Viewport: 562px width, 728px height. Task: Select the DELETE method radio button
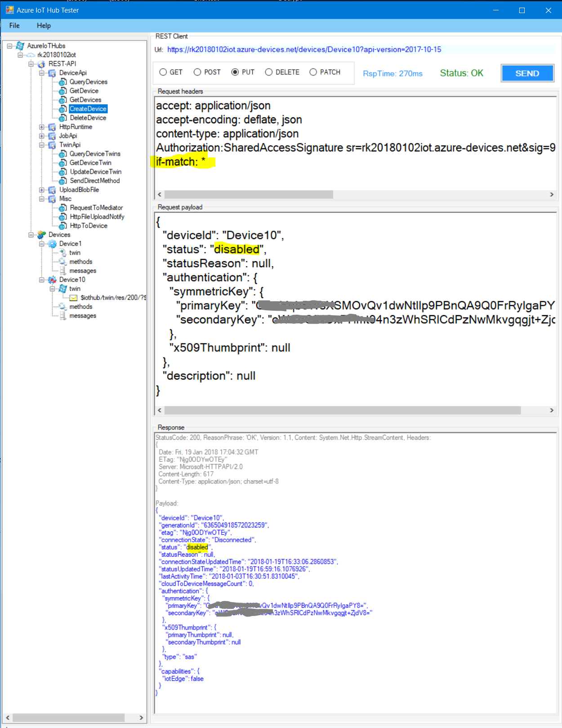pyautogui.click(x=269, y=72)
